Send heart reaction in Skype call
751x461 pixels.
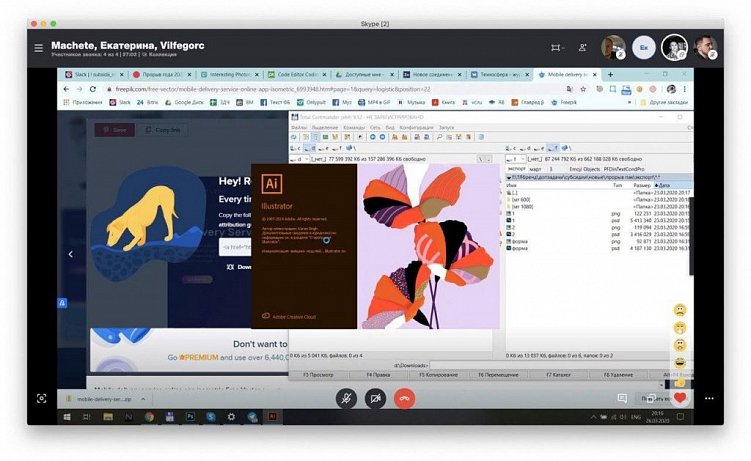(680, 397)
